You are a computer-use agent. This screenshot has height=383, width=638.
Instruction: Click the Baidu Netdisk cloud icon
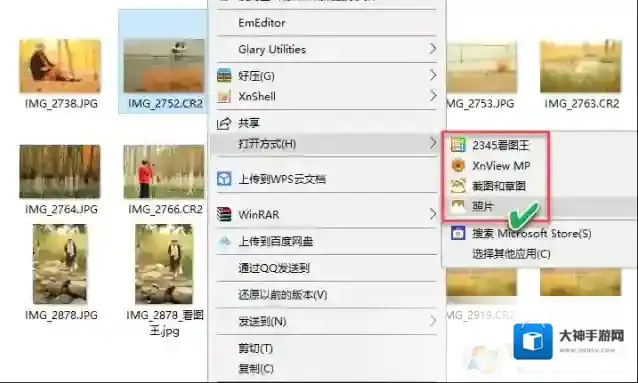tap(224, 241)
